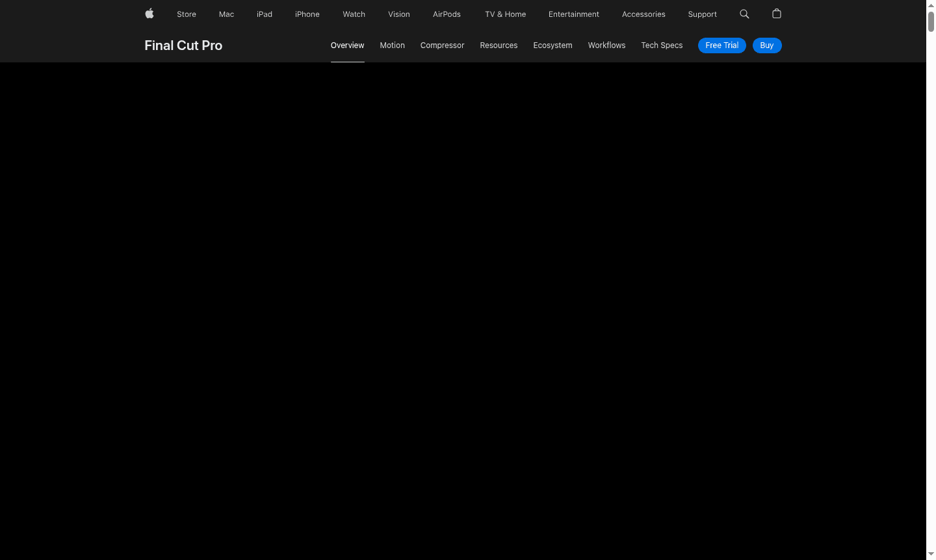Viewport: 936px width, 560px height.
Task: Open the search icon
Action: pos(744,14)
